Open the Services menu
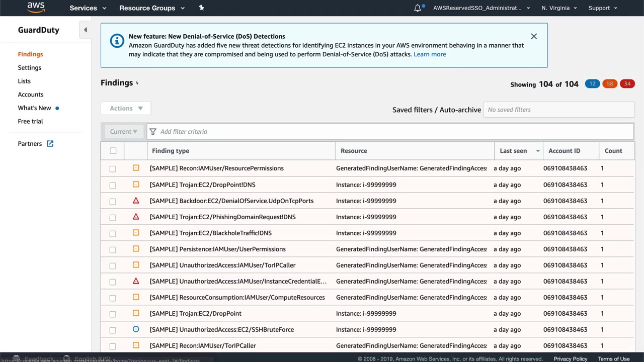Viewport: 644px width, 362px height. pos(88,8)
